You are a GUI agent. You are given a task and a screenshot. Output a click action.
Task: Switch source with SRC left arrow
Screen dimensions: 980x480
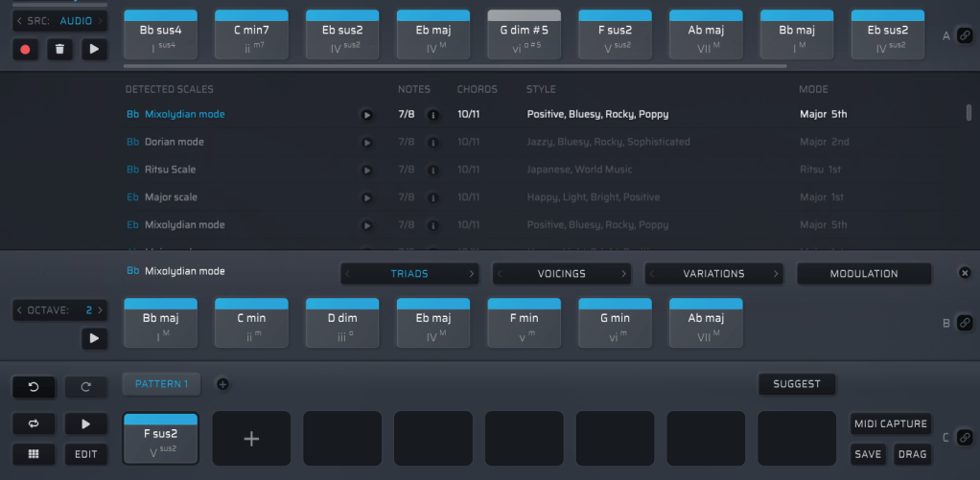pos(19,20)
